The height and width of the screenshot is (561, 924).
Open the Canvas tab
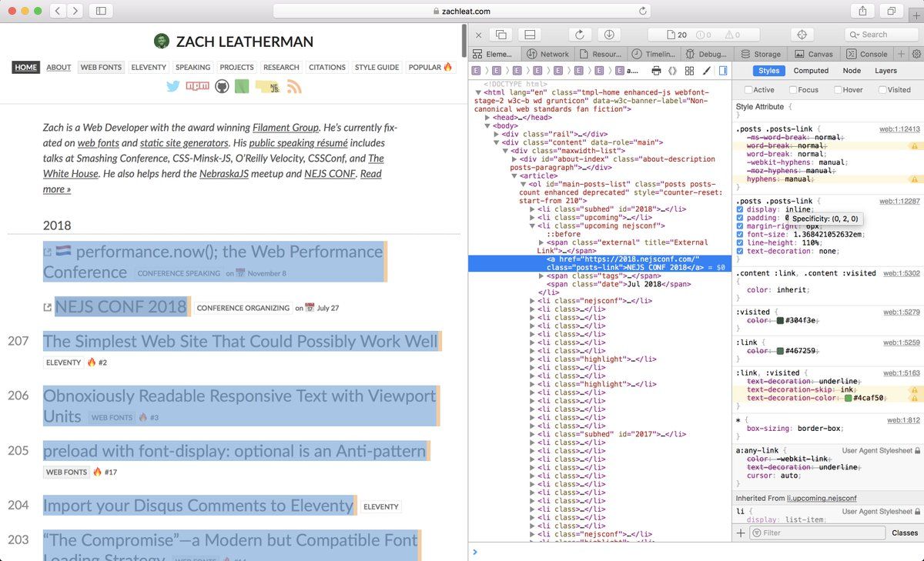click(813, 54)
